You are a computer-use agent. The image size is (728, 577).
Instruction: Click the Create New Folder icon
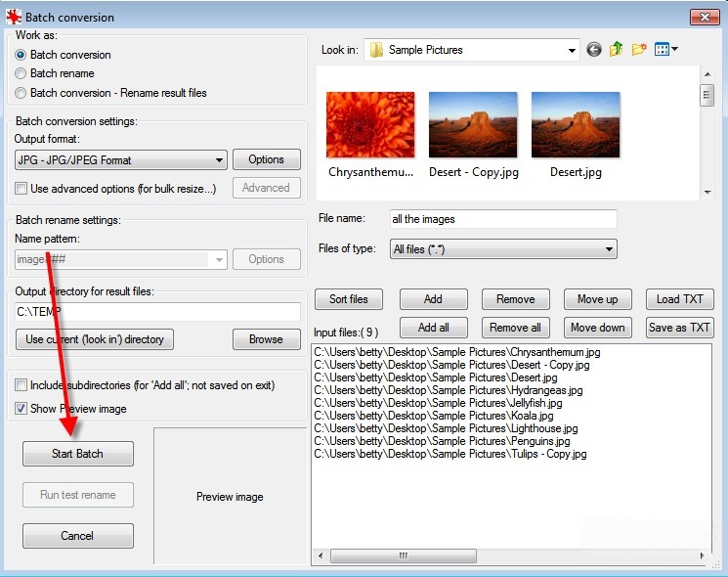(639, 50)
